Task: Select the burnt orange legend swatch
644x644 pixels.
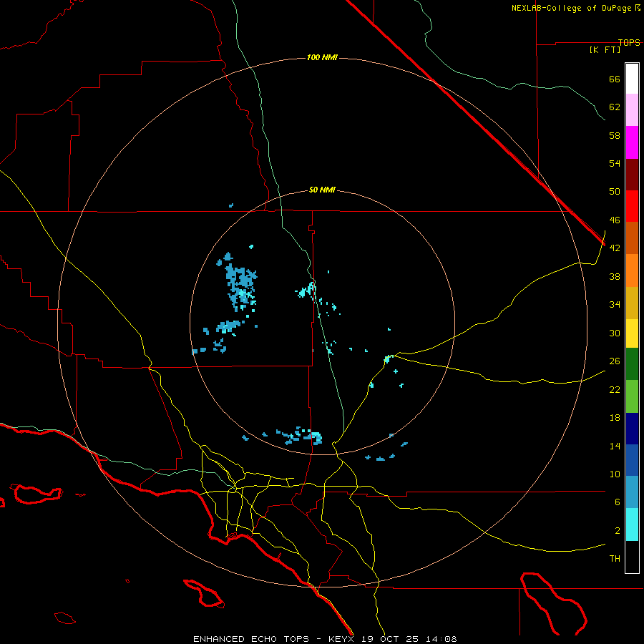Action: tap(632, 238)
